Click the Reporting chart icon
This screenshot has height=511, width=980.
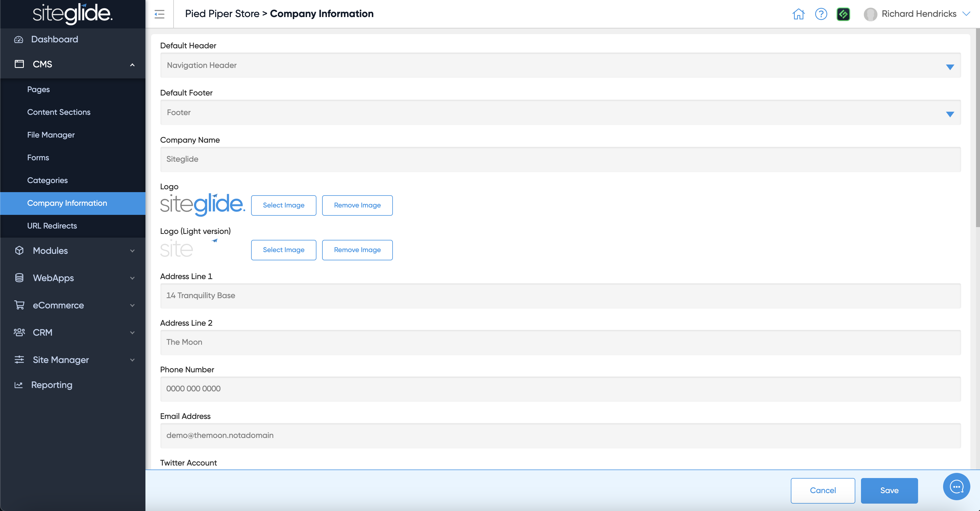(19, 385)
